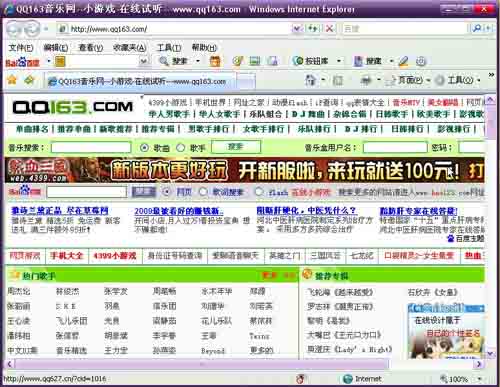Viewport: 500px width, 387px height.
Task: Expand the IE search provider dropdown
Action: pyautogui.click(x=489, y=29)
